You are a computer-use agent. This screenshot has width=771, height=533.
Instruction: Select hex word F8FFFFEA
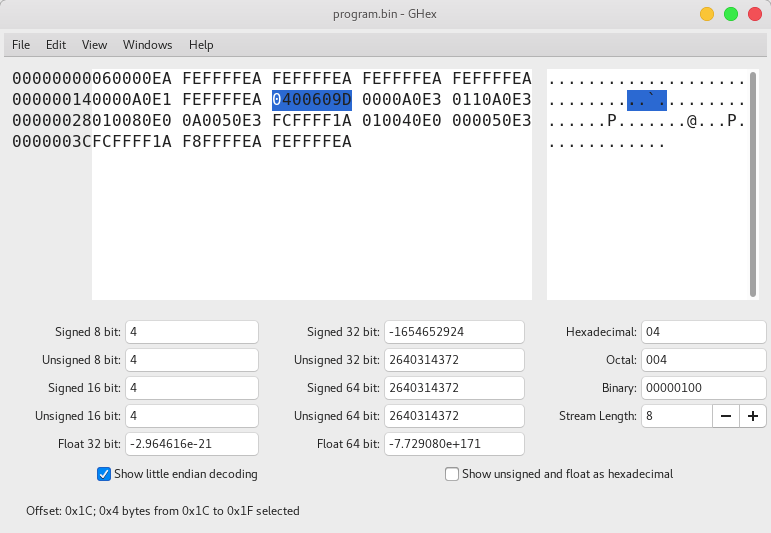(x=222, y=142)
